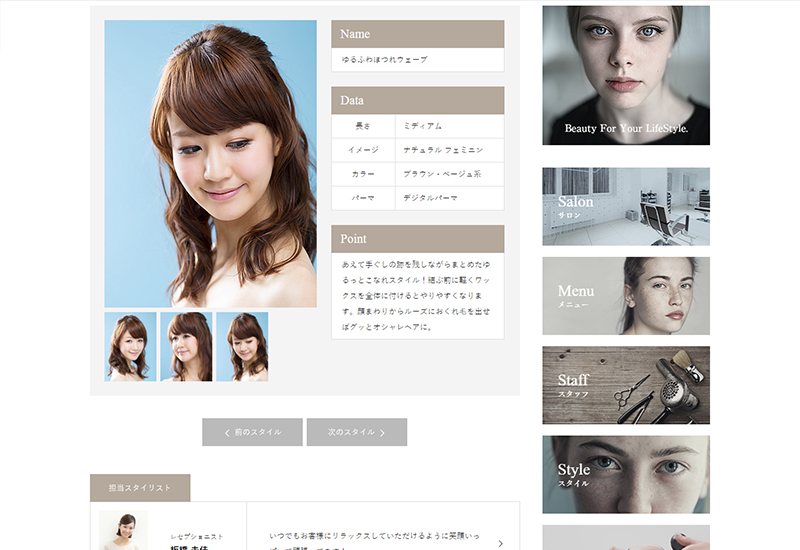Screen dimensions: 800x550
Task: Select the second hairstyle thumbnail, head turned sideways
Action: tap(186, 347)
